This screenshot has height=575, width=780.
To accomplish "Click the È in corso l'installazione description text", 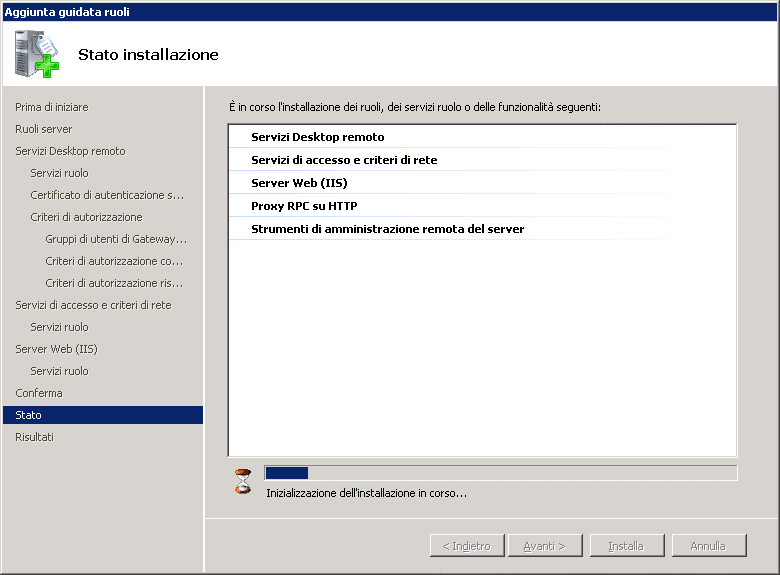I will 415,107.
